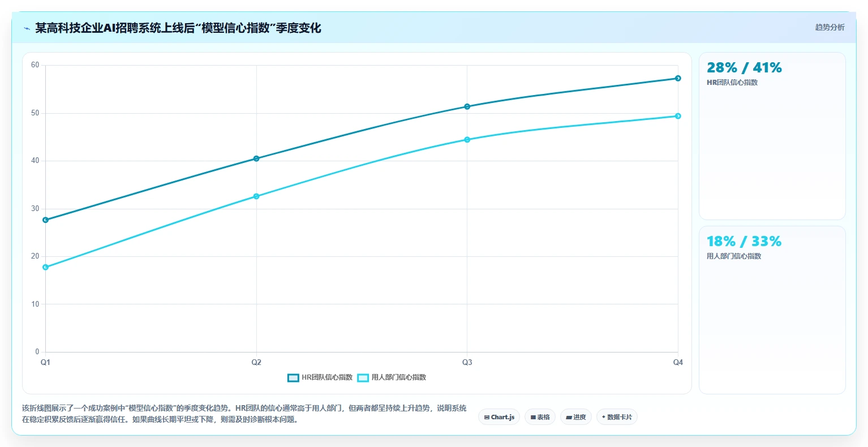This screenshot has width=868, height=447.
Task: Select the Chart.js tag
Action: [x=499, y=417]
